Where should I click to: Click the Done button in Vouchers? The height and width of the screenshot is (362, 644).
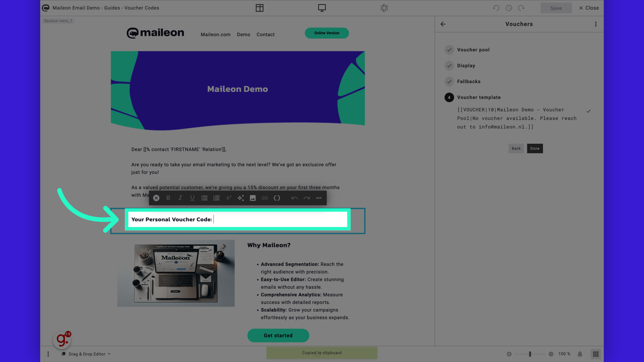click(535, 148)
